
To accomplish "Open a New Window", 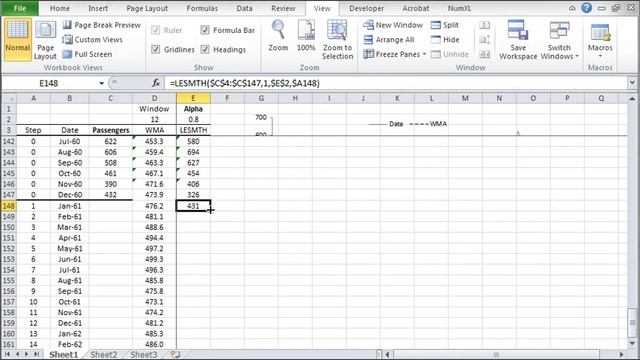I will coord(393,25).
